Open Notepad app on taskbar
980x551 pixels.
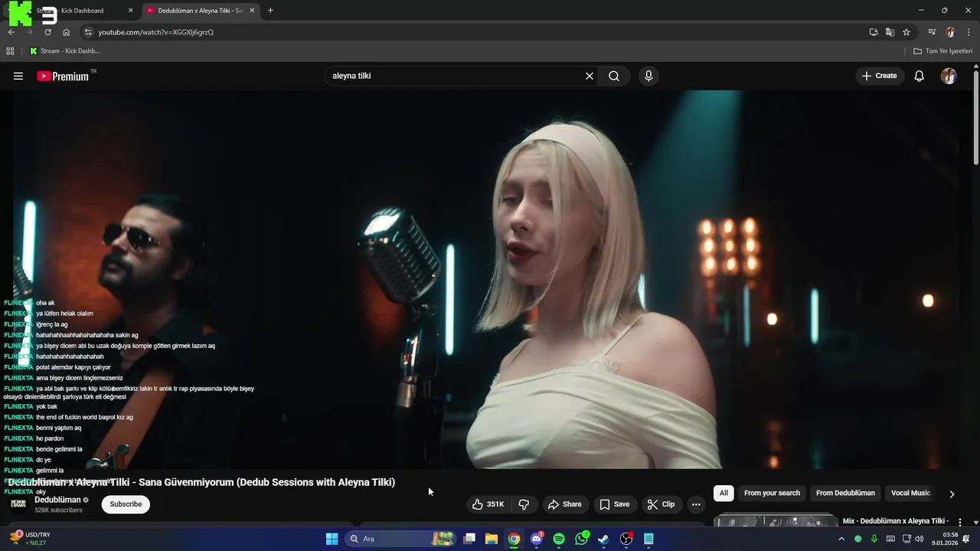[x=648, y=539]
